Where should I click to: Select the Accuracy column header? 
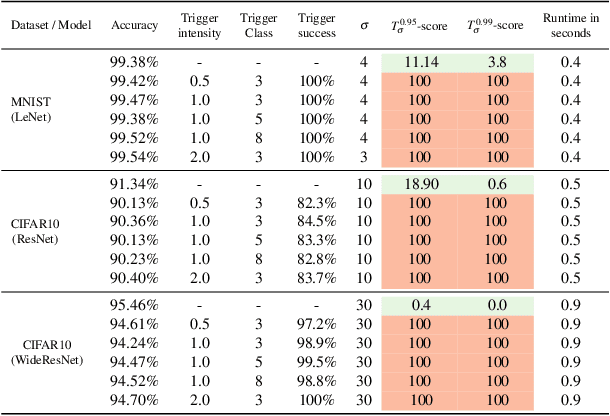click(135, 26)
